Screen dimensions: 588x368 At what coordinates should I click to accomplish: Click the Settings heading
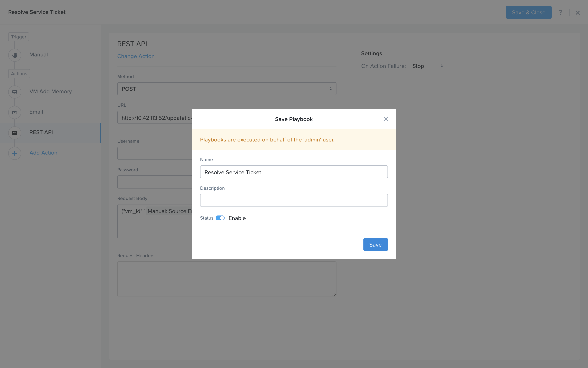click(371, 53)
